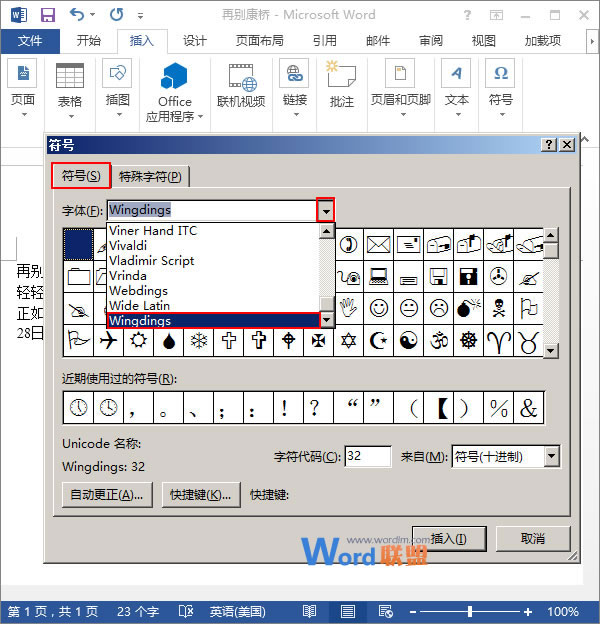
Task: Choose the ampersand in recently used symbols
Action: [528, 408]
